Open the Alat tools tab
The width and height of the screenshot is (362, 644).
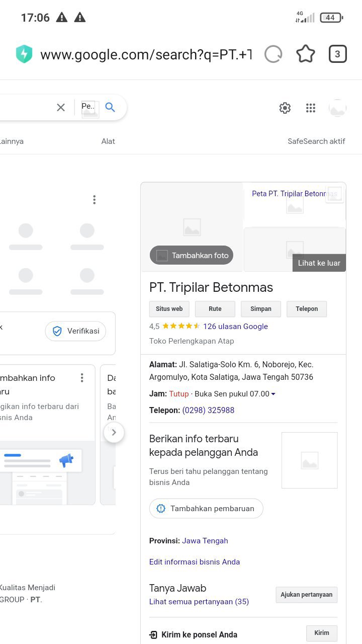point(108,141)
